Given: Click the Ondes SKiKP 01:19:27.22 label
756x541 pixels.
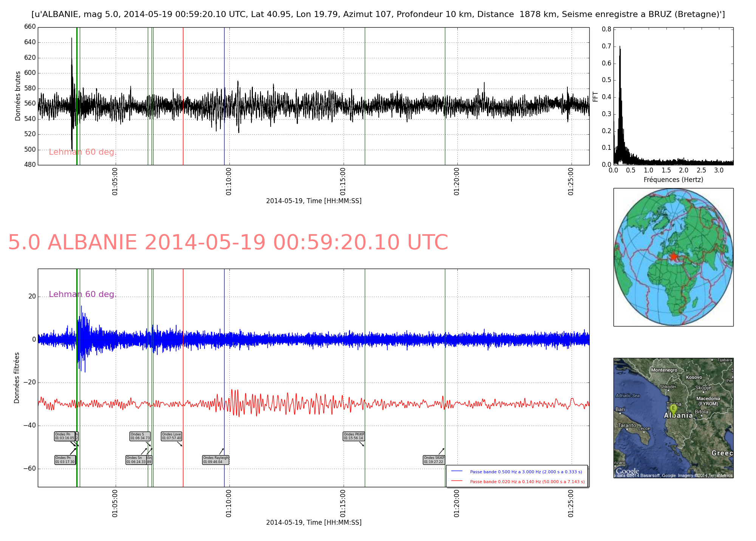Looking at the screenshot, I should (434, 460).
